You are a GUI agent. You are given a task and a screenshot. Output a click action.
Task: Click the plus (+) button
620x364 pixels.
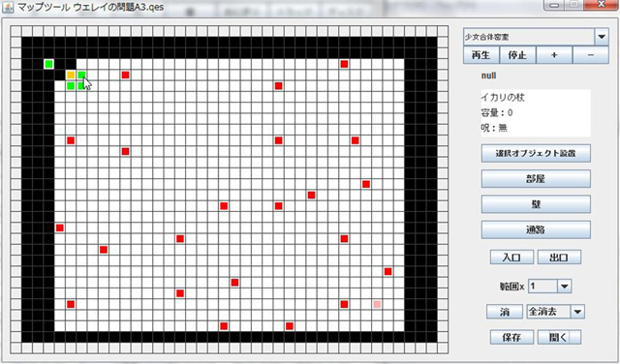click(554, 55)
